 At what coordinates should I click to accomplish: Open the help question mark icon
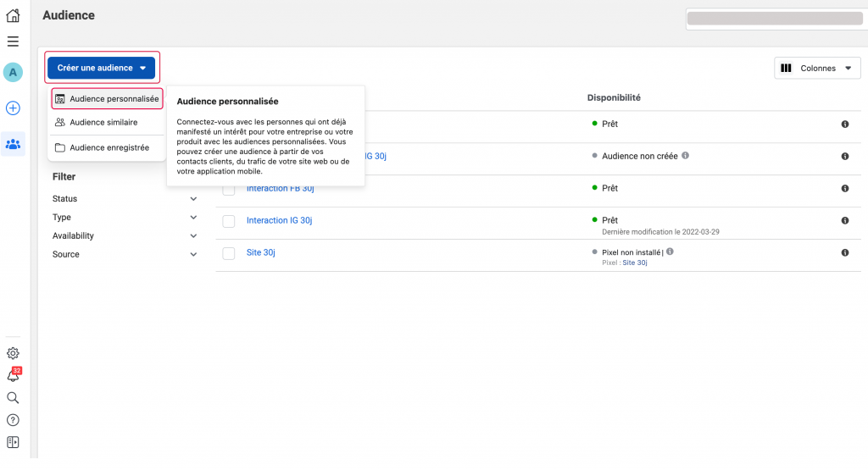13,420
